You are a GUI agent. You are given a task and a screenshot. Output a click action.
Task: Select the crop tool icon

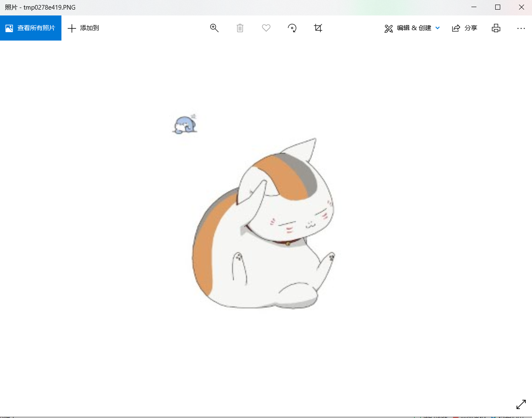coord(318,28)
